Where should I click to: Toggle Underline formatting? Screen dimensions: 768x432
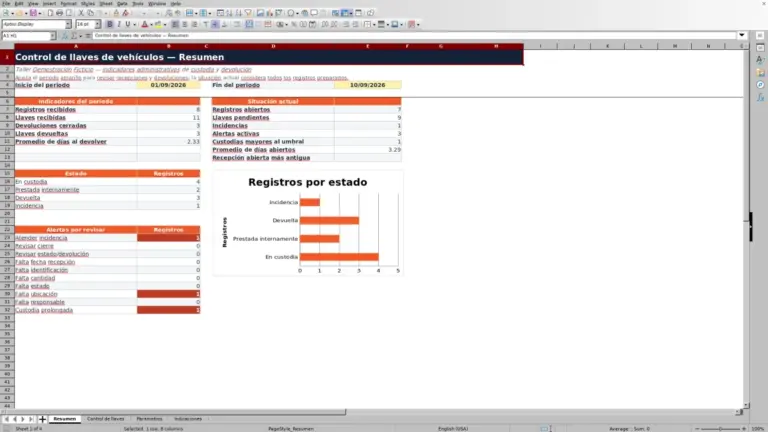(x=128, y=24)
